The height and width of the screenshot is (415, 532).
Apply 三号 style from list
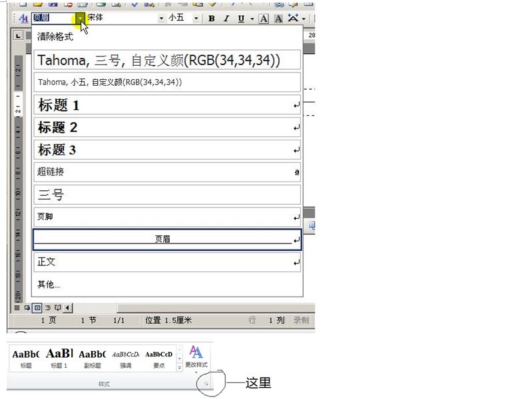point(167,194)
